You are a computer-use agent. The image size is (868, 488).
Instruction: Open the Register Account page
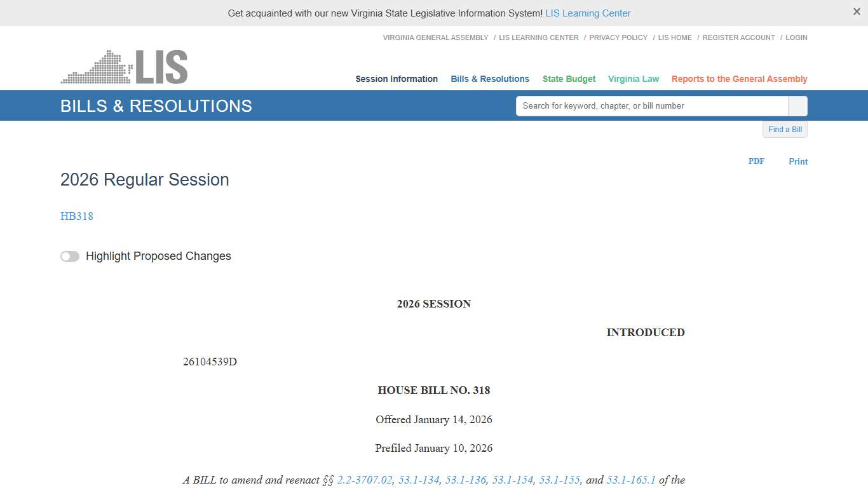[x=738, y=37]
